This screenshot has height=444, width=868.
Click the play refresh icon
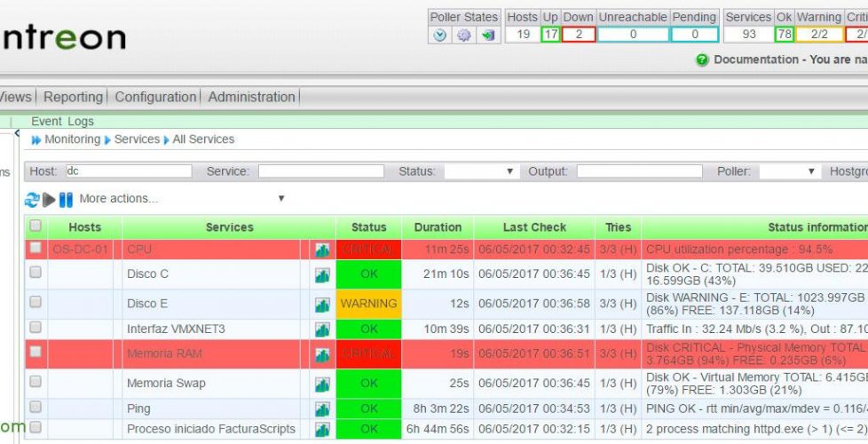pyautogui.click(x=50, y=199)
